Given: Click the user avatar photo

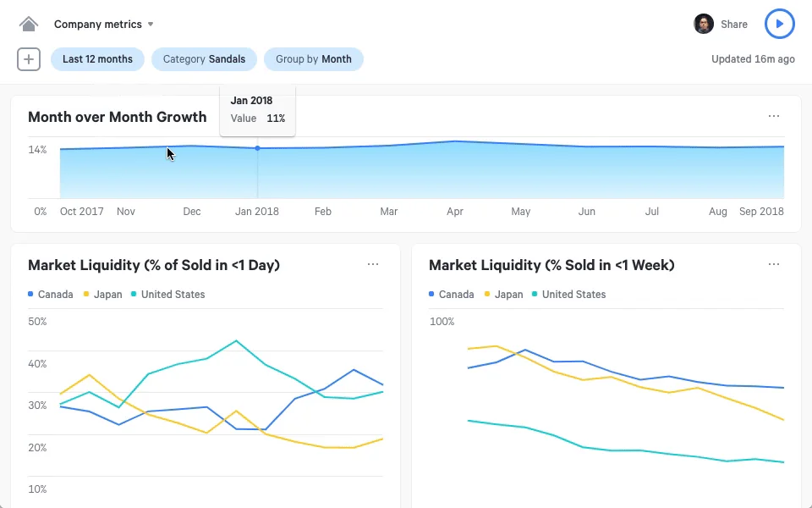Looking at the screenshot, I should (x=703, y=24).
